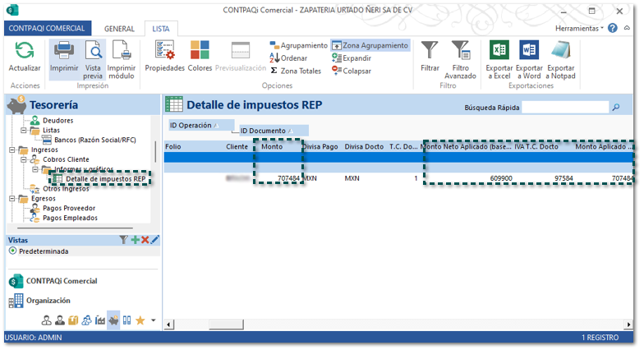Viewport: 644px width, 350px height.
Task: Click the Vistas filter funnel icon
Action: click(123, 240)
